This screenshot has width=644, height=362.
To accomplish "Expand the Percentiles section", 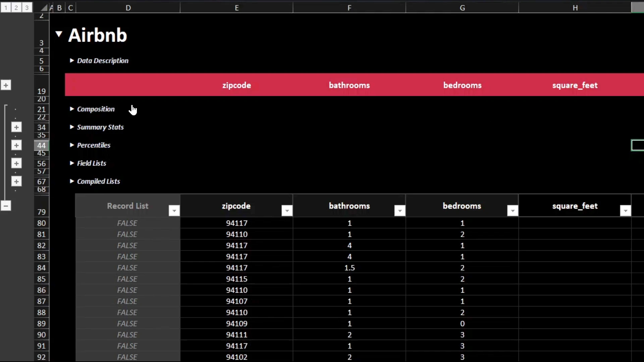I will click(x=71, y=145).
